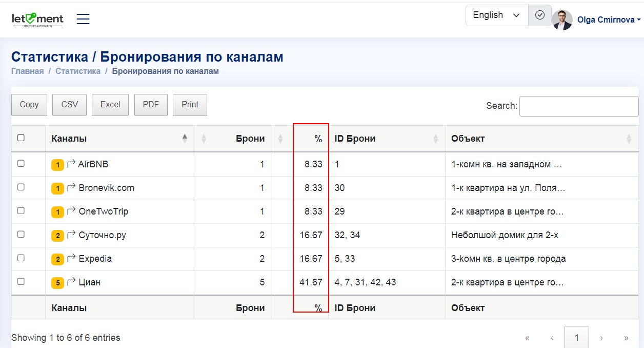Click the arrow icon next to OneTwoTrip
This screenshot has height=348, width=644.
(x=71, y=211)
